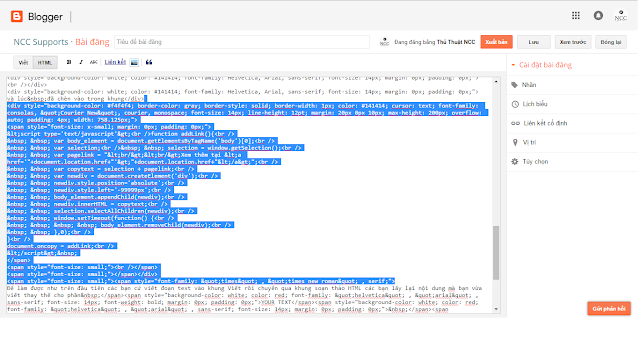
Task: Click the insert image icon
Action: 134,62
